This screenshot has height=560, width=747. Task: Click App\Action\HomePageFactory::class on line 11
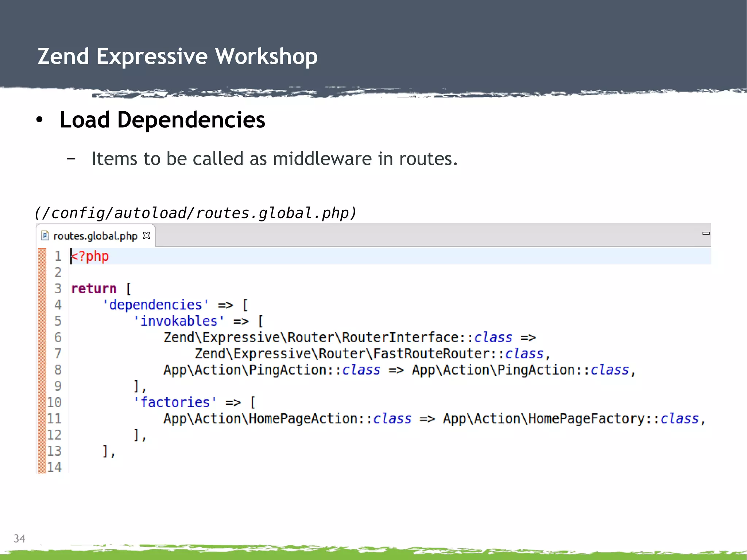(x=571, y=418)
